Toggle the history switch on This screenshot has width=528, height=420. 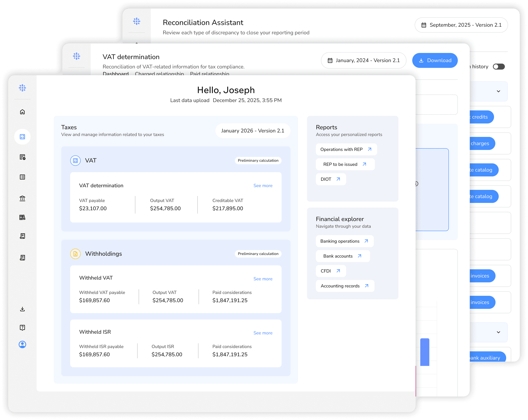[499, 67]
